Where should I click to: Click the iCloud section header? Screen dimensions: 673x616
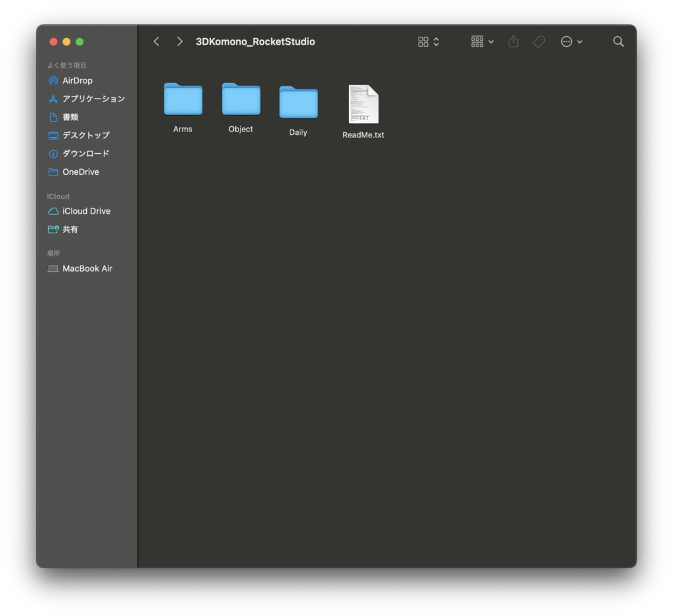point(58,196)
